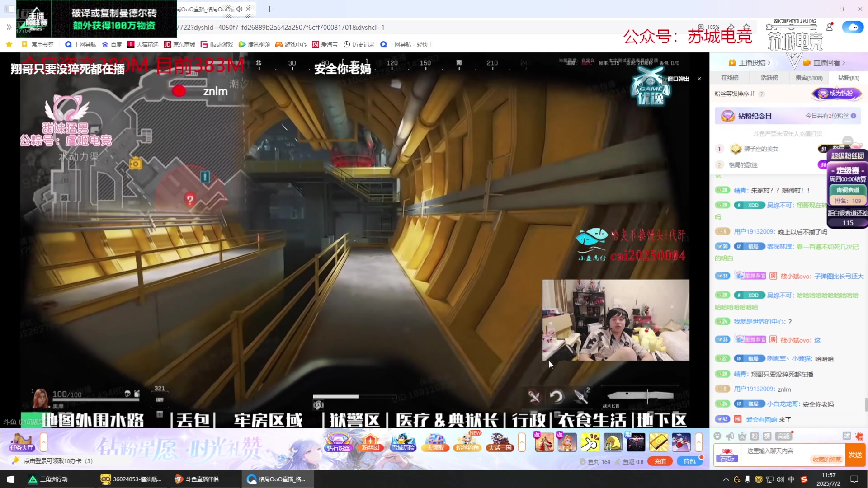Screen dimensions: 868x488
Task: Expand the gift list arrow
Action: (x=699, y=442)
